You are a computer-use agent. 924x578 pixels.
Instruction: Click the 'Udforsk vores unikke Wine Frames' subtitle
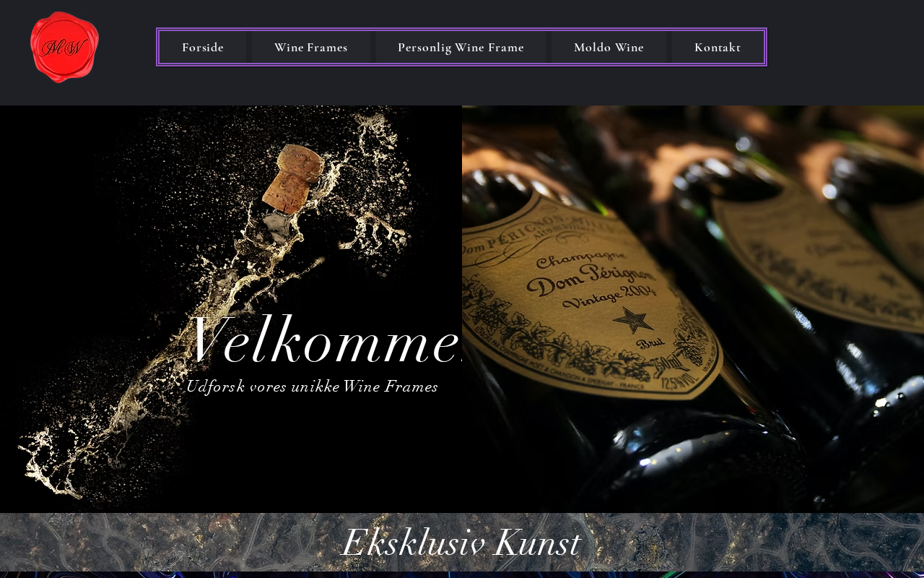tap(312, 387)
